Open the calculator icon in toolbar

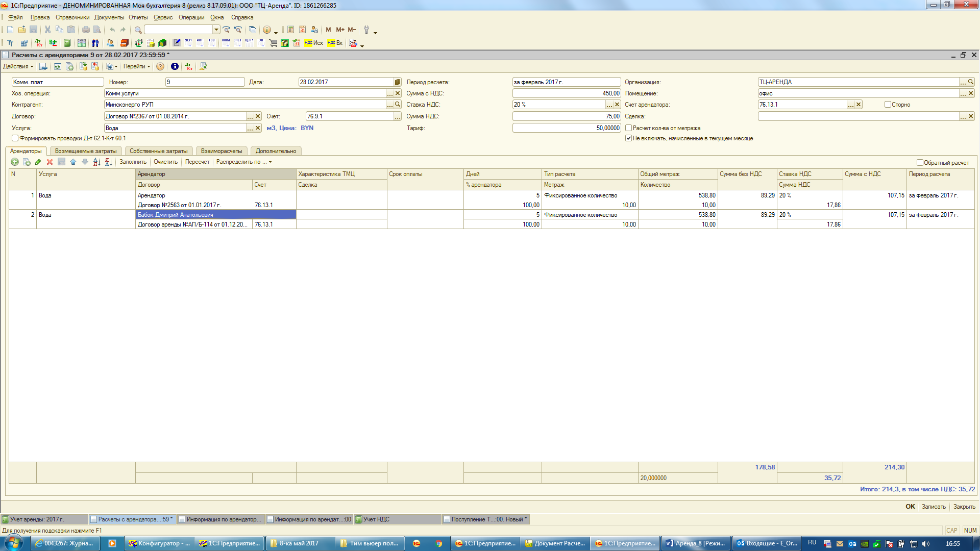[290, 30]
